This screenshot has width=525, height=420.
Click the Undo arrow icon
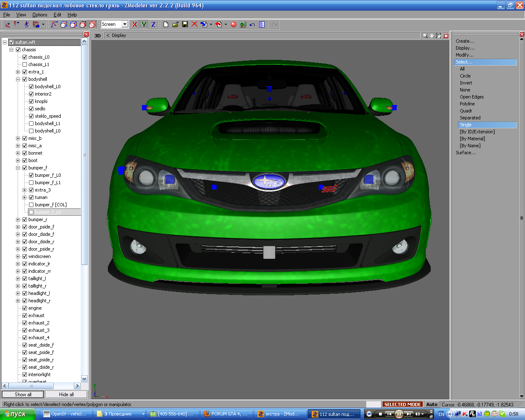252,25
